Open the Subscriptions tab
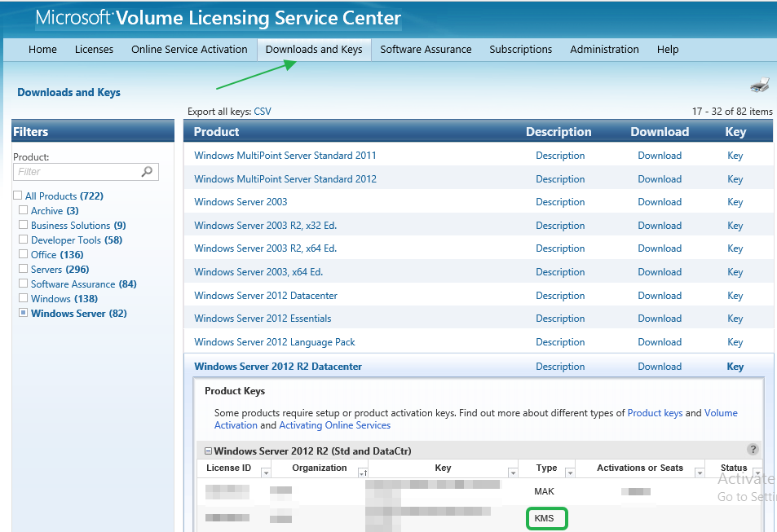The height and width of the screenshot is (532, 777). pos(521,50)
